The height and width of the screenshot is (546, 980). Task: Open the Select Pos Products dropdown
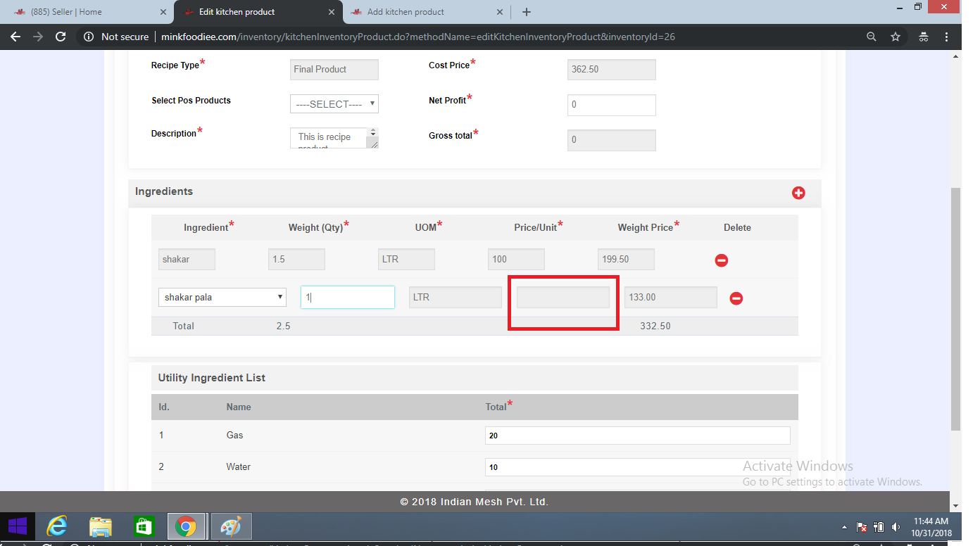tap(334, 104)
